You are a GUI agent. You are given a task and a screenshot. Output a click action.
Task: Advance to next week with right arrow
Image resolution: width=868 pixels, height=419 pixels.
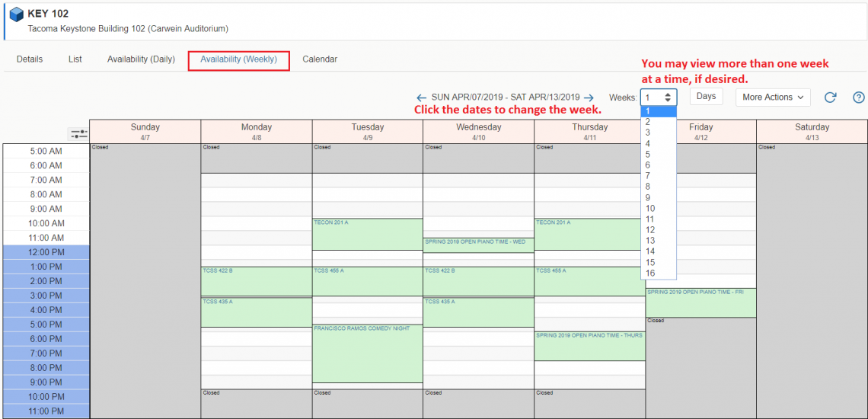(589, 98)
